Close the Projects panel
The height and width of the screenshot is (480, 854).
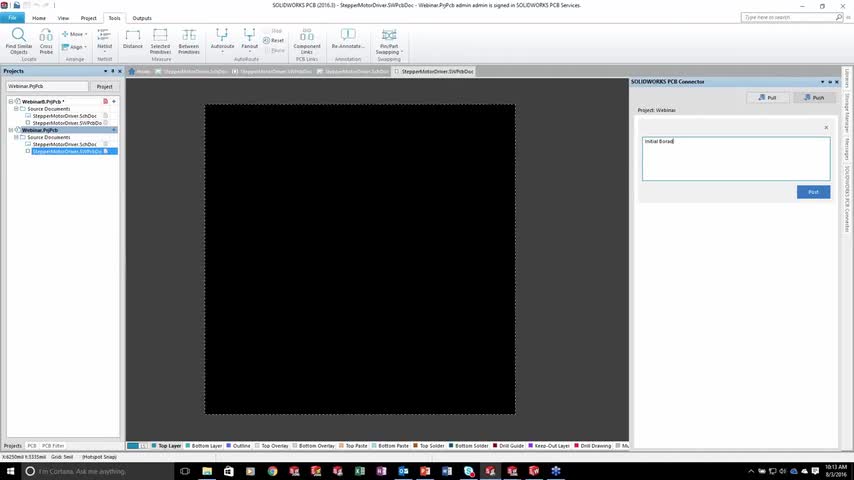click(120, 71)
